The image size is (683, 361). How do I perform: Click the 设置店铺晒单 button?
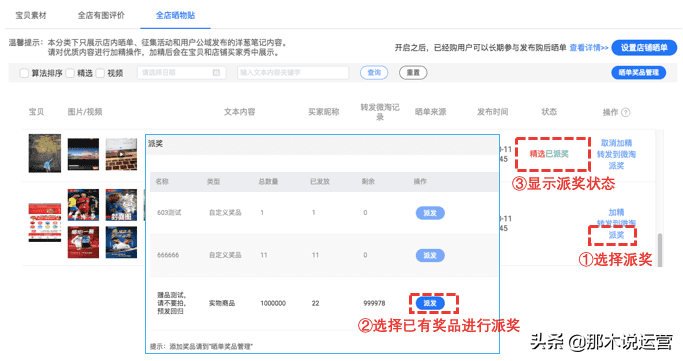click(x=644, y=48)
